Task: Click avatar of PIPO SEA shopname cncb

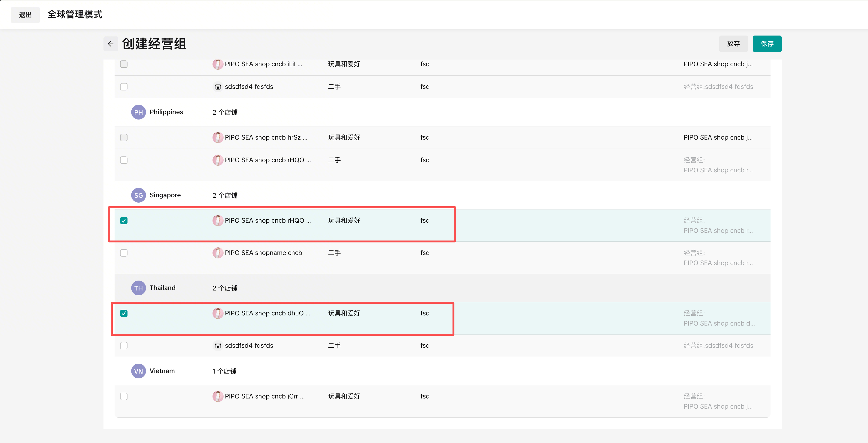Action: tap(218, 253)
